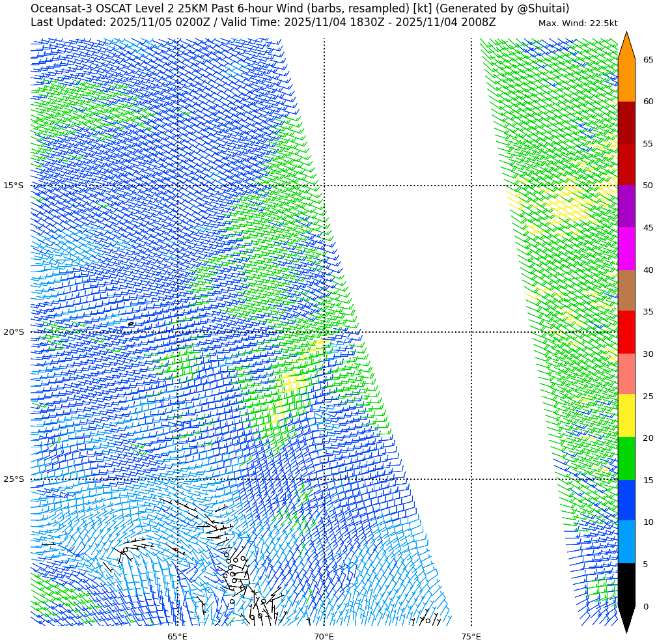Click the 15°S latitude axis label
The width and height of the screenshot is (657, 644).
point(13,186)
